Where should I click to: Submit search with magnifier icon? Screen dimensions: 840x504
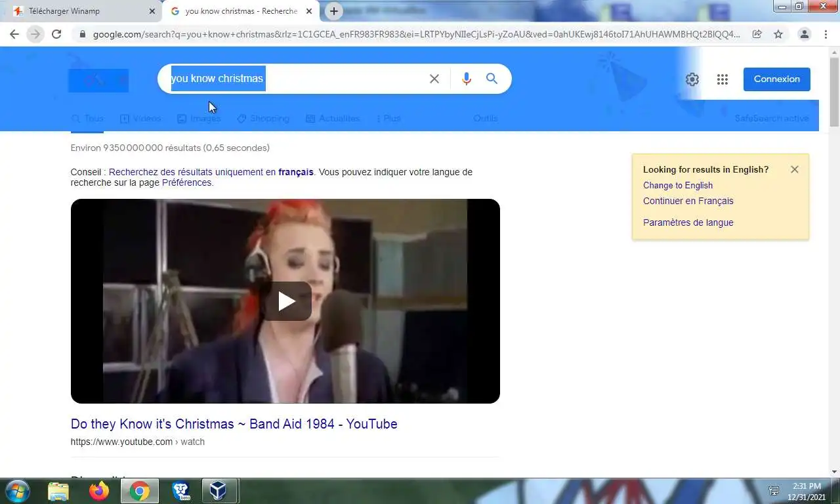pos(492,79)
